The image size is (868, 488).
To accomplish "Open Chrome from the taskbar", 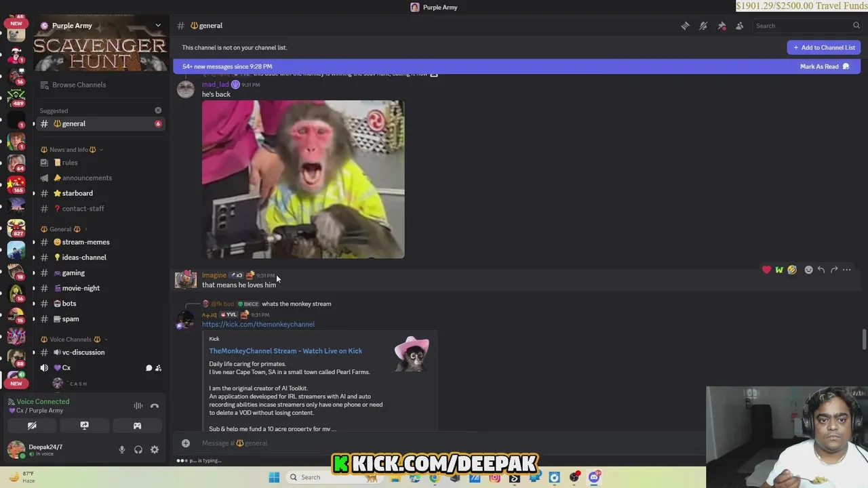I will (434, 477).
